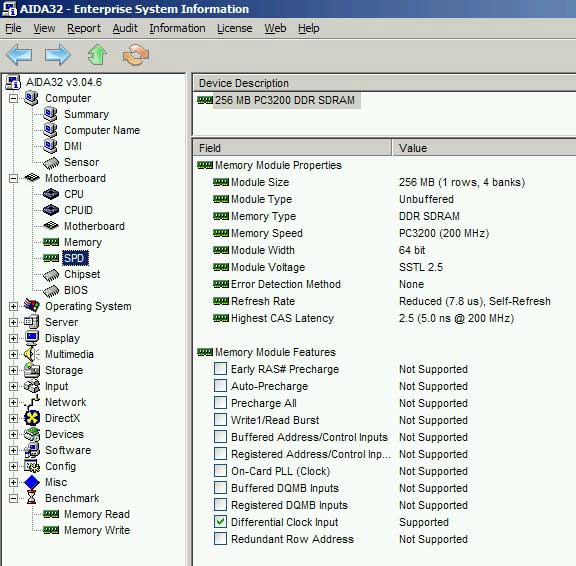Toggle the Write1/Read Burst checkbox
This screenshot has width=576, height=566.
220,419
